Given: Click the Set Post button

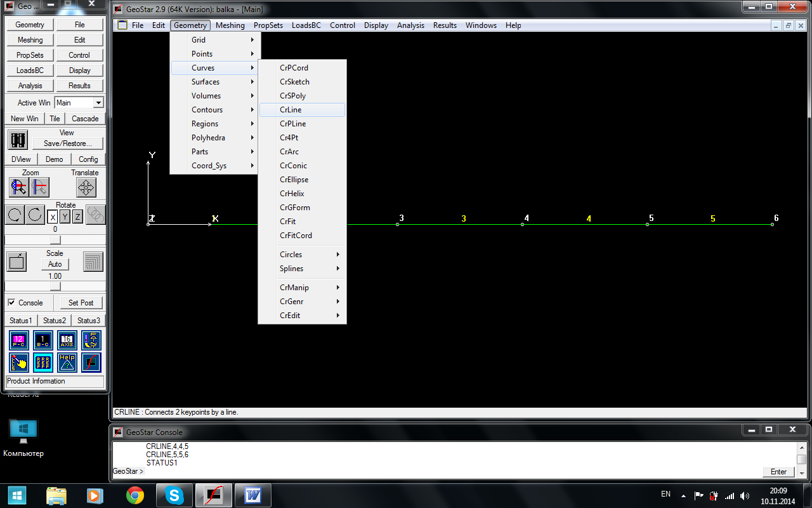Looking at the screenshot, I should click(81, 303).
